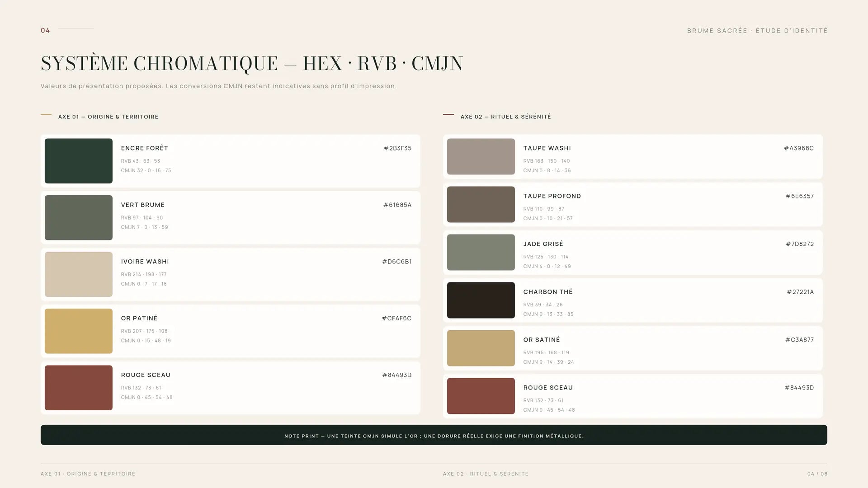Click the hex code #27221A
Screen dimensions: 868x488
pos(800,292)
